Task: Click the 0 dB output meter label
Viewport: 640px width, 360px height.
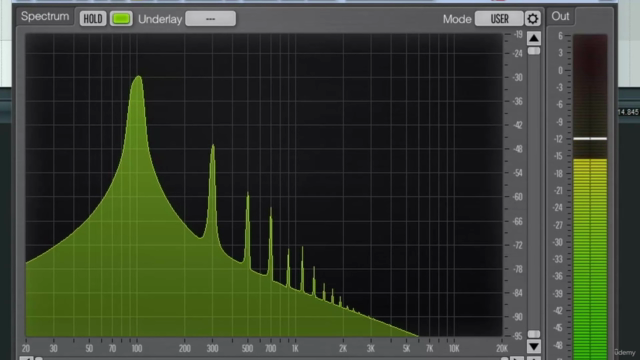Action: point(560,71)
